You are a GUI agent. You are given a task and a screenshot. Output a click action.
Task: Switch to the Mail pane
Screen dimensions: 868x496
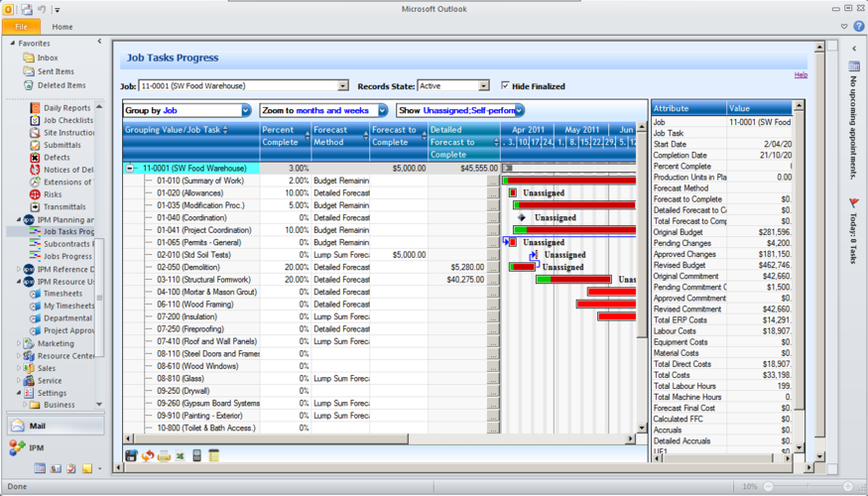pyautogui.click(x=56, y=426)
